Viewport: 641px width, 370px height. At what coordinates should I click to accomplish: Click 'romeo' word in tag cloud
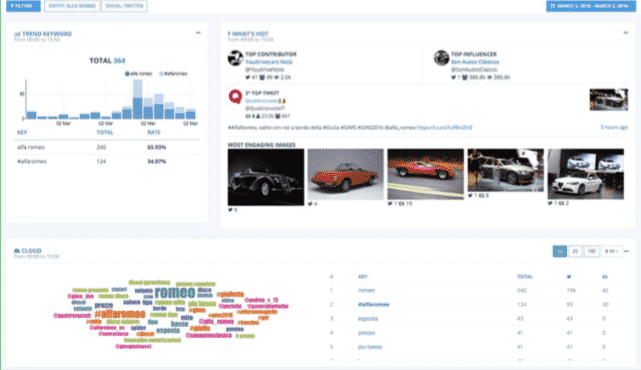pos(175,293)
